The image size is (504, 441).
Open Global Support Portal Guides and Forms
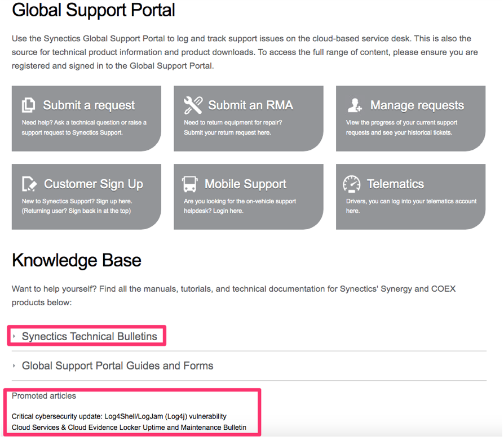click(117, 366)
